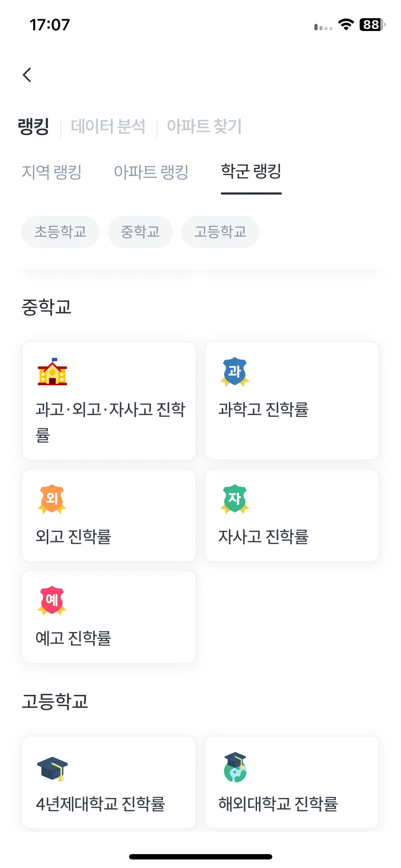Tap the green 자 badge icon
This screenshot has width=401, height=868.
[x=235, y=499]
